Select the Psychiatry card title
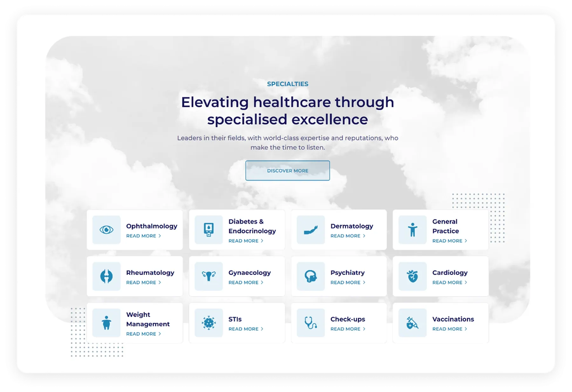The height and width of the screenshot is (392, 572). 347,273
